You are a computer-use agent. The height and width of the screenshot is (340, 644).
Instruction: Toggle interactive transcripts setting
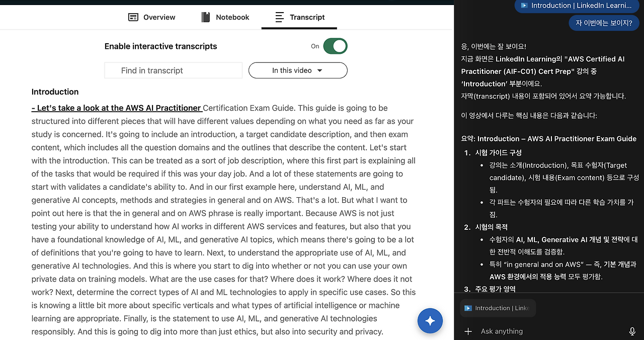[x=336, y=46]
